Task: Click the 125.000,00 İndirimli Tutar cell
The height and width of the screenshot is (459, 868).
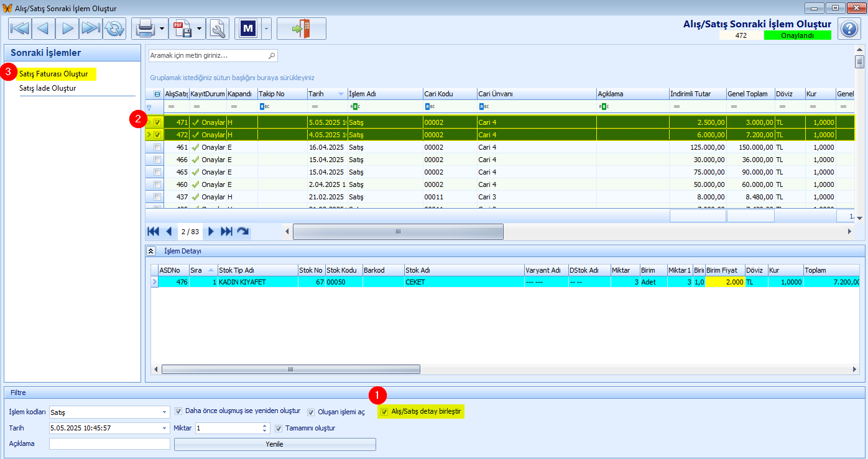Action: tap(698, 147)
